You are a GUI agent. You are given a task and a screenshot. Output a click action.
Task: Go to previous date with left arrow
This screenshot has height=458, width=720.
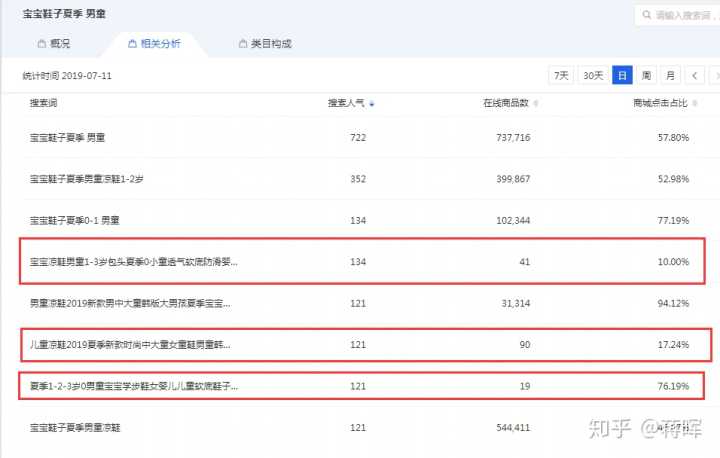[695, 75]
